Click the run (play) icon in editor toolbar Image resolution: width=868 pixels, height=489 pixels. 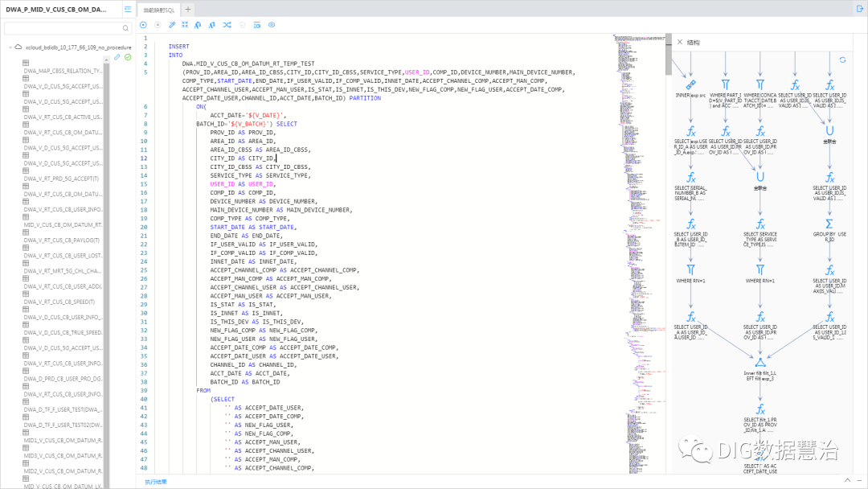click(x=144, y=25)
